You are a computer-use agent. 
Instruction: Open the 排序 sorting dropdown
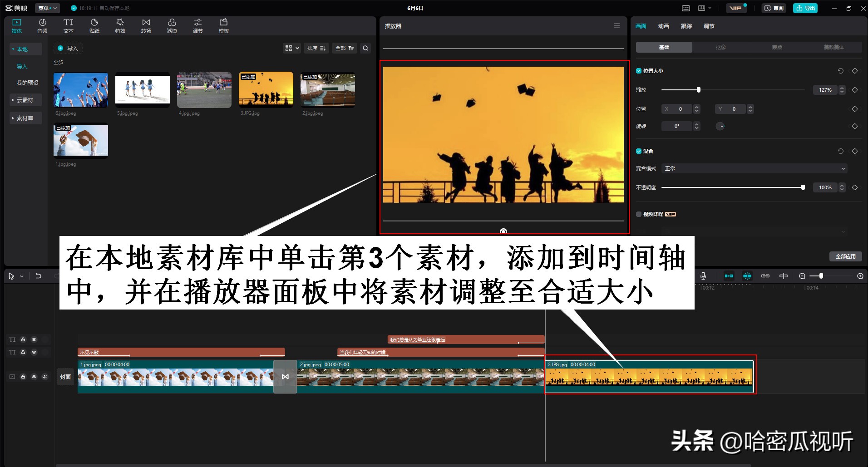[x=316, y=48]
